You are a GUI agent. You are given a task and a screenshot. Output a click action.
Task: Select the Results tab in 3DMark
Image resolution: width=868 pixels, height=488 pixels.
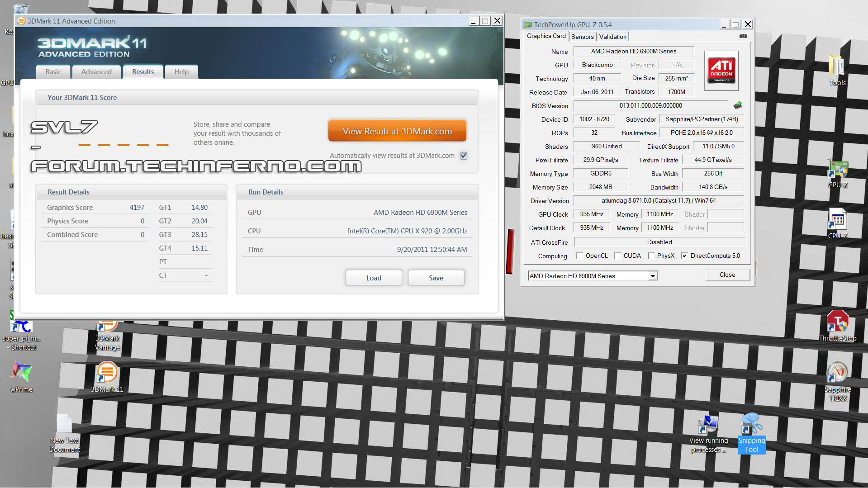point(143,72)
